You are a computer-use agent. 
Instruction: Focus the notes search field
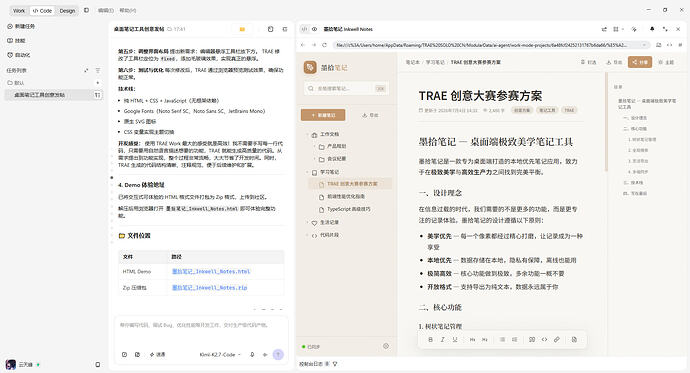tap(346, 88)
